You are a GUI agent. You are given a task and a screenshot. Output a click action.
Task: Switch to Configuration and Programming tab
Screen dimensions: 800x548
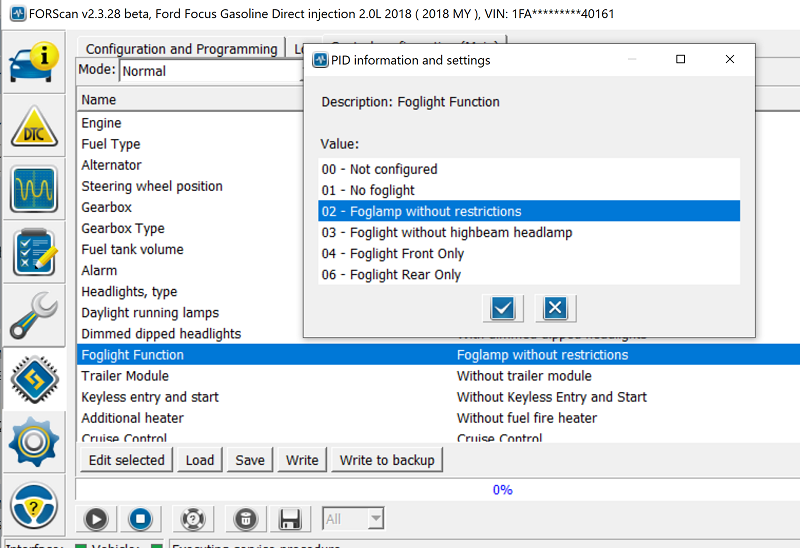(x=181, y=49)
